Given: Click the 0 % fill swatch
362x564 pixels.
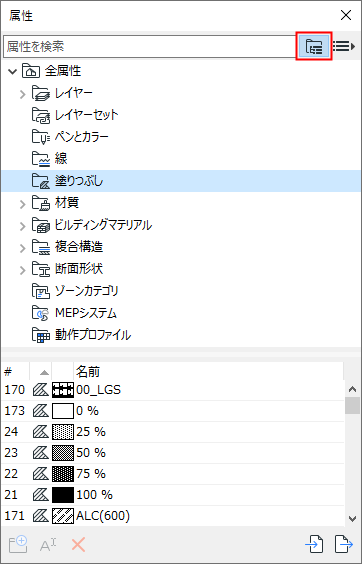Looking at the screenshot, I should (x=63, y=411).
